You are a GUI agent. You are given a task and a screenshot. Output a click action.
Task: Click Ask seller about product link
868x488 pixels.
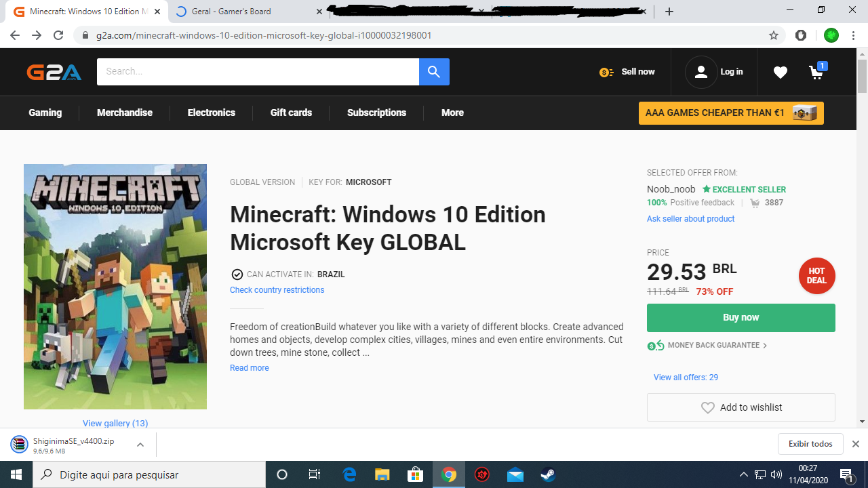[x=690, y=219]
